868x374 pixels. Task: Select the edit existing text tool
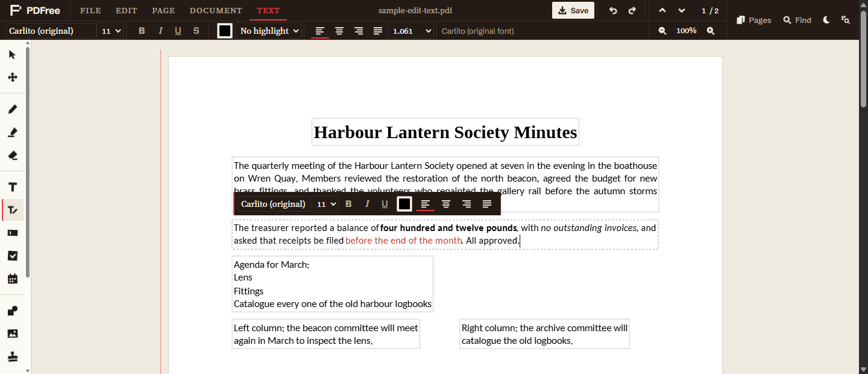12,210
